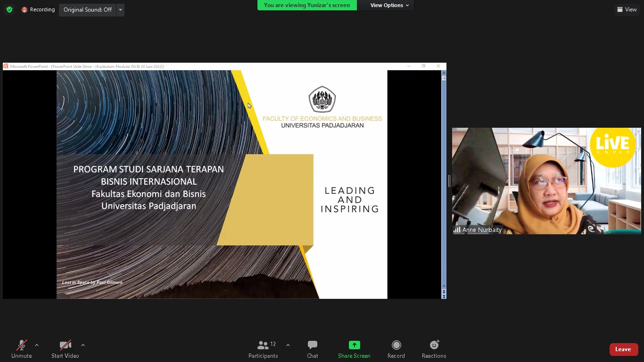The width and height of the screenshot is (644, 362).
Task: Click the green encryption shield icon
Action: [9, 9]
